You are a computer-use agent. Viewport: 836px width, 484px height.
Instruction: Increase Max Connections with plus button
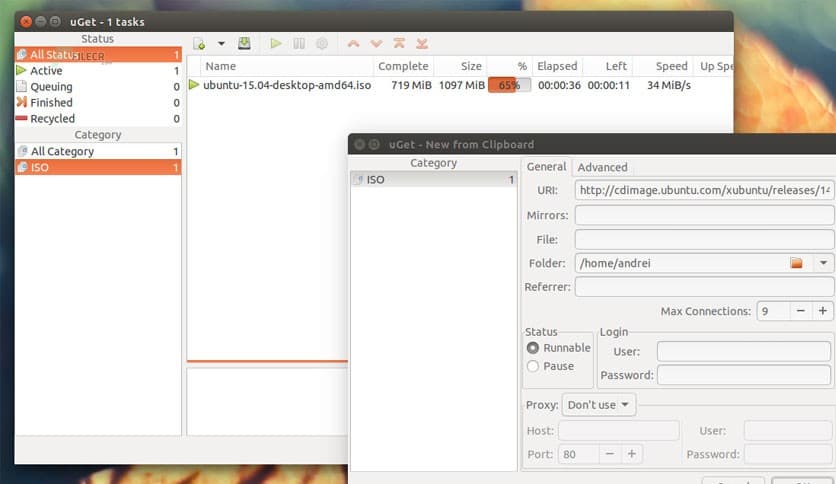click(823, 311)
